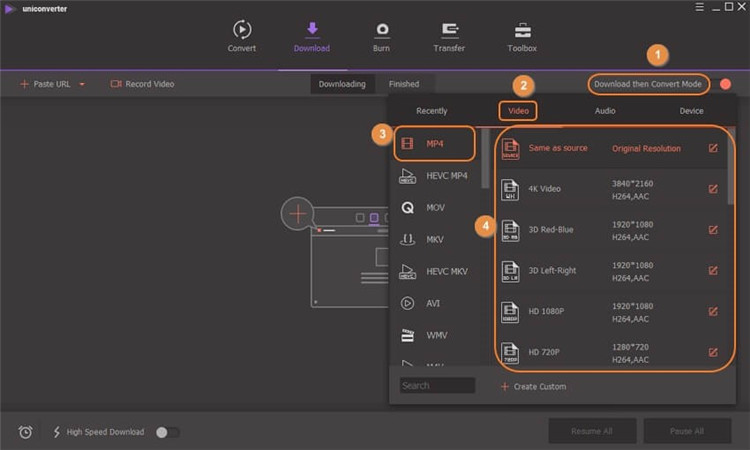This screenshot has height=450, width=750.
Task: Select the Same as source preset
Action: [x=612, y=148]
